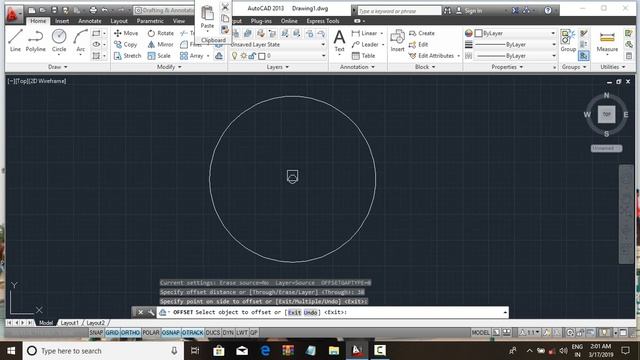Toggle SNAP mode in status bar

click(96, 333)
